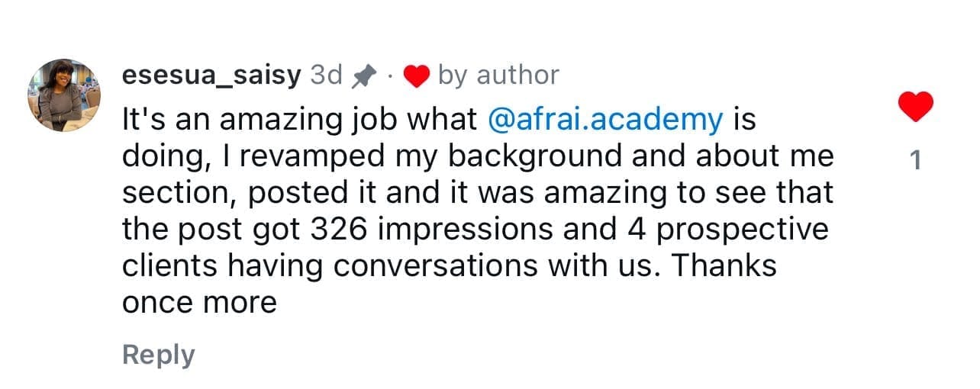Click "once more" on the last line

(199, 303)
